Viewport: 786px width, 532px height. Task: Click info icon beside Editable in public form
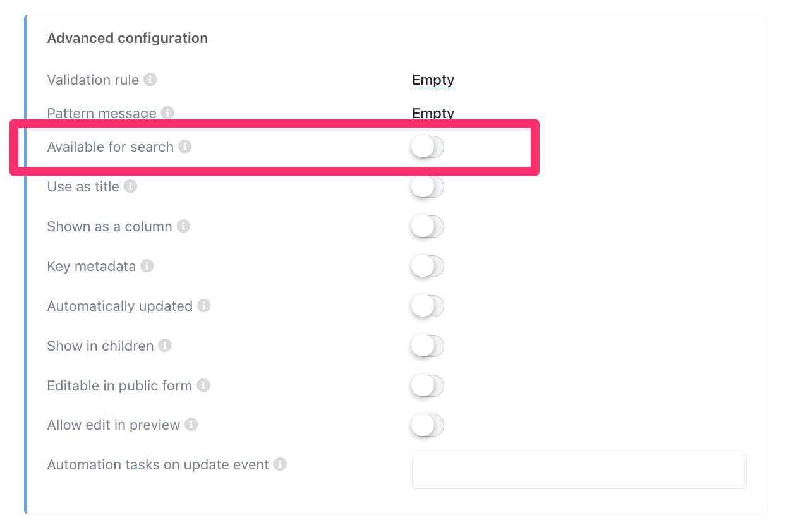(x=203, y=385)
